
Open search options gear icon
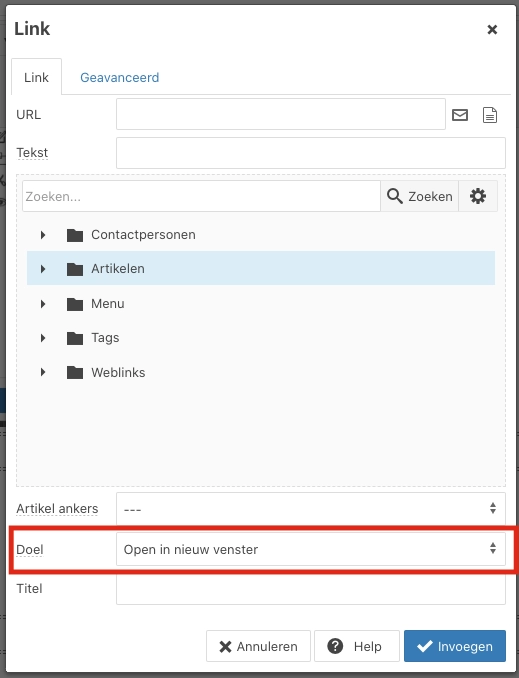click(x=478, y=196)
